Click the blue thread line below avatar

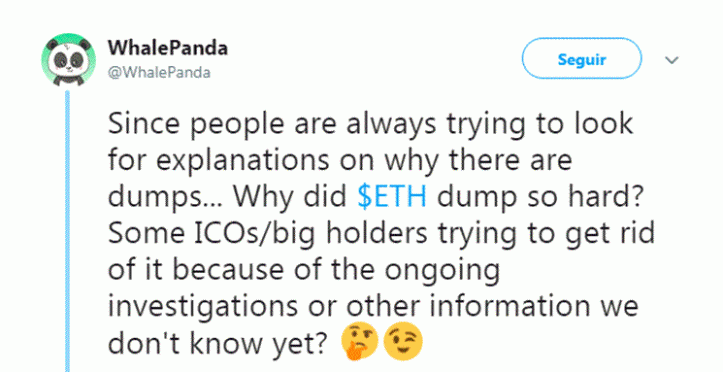pos(67,230)
